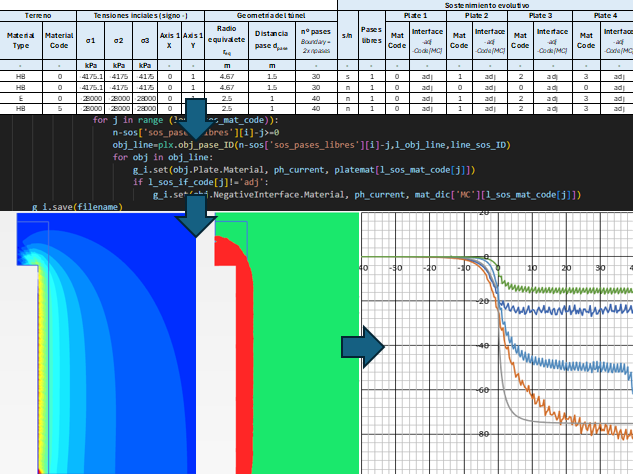Image resolution: width=633 pixels, height=474 pixels.
Task: Click the material code cell with value 5
Action: coord(58,108)
